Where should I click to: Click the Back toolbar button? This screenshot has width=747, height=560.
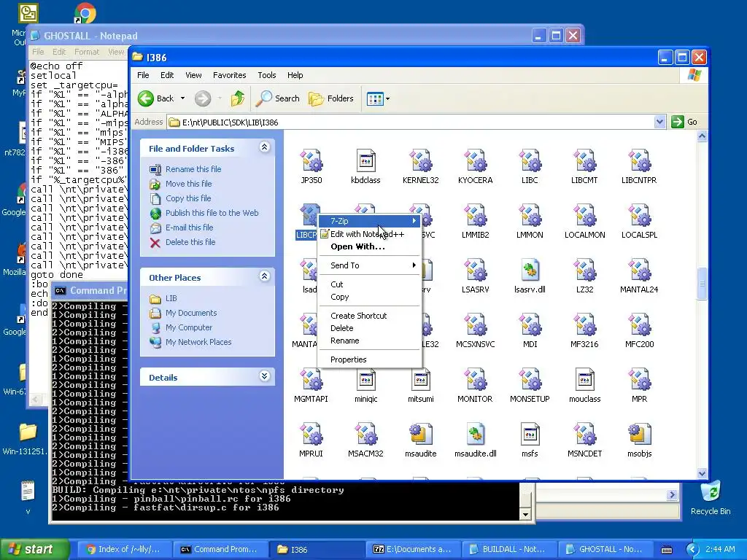coord(156,98)
